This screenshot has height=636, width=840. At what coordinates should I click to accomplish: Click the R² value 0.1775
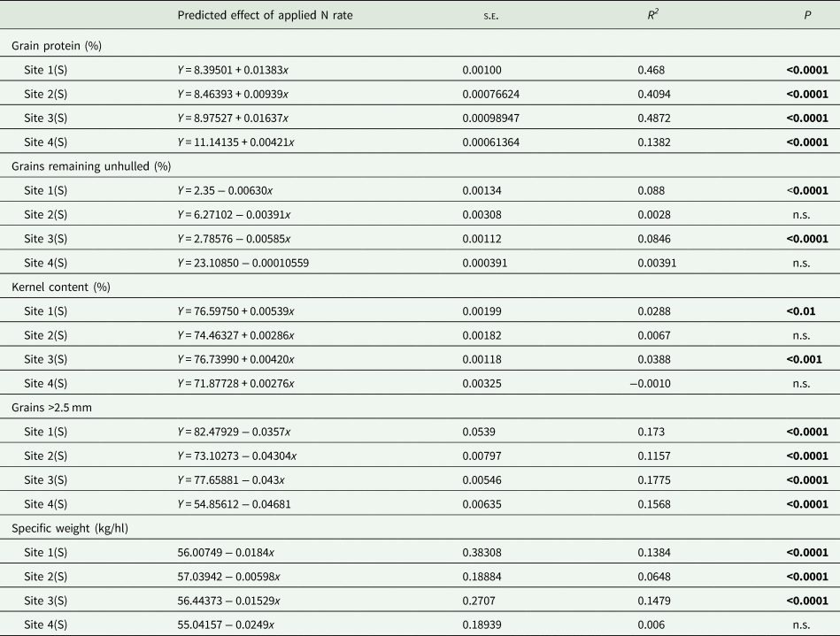pyautogui.click(x=653, y=480)
